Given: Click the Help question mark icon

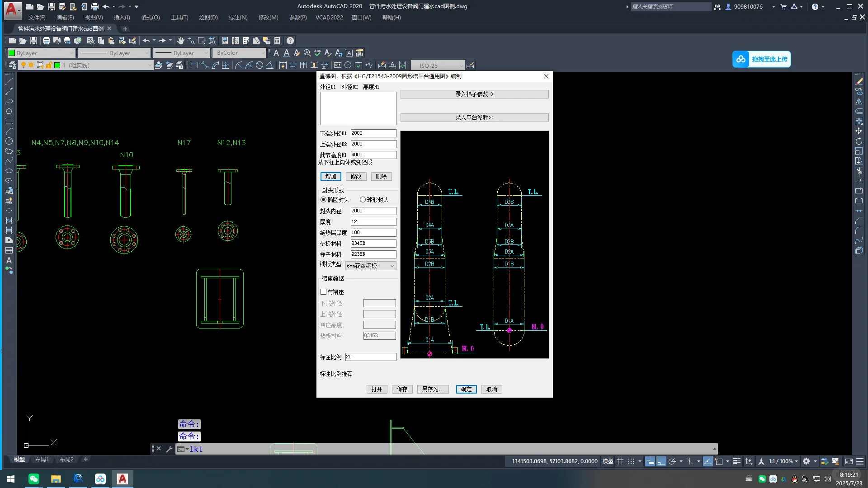Looking at the screenshot, I should pyautogui.click(x=290, y=41).
